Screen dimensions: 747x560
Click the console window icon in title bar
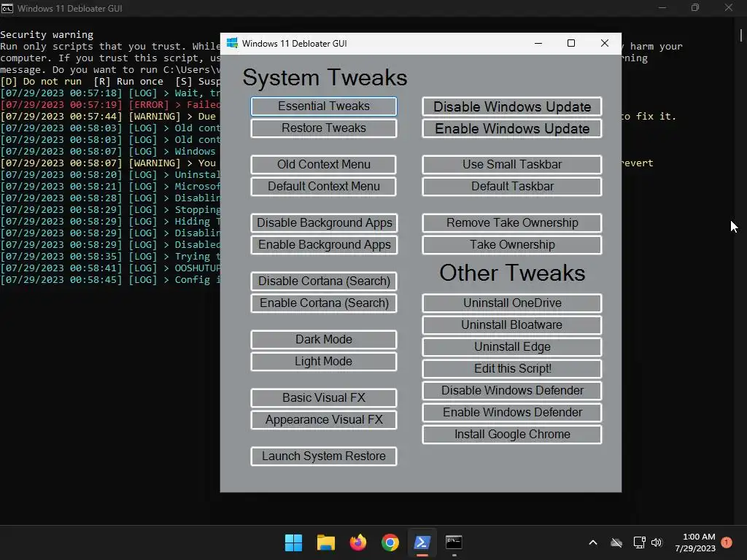point(7,8)
